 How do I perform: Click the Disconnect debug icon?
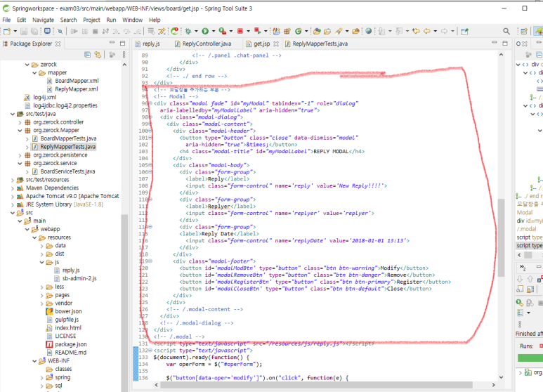click(x=105, y=31)
